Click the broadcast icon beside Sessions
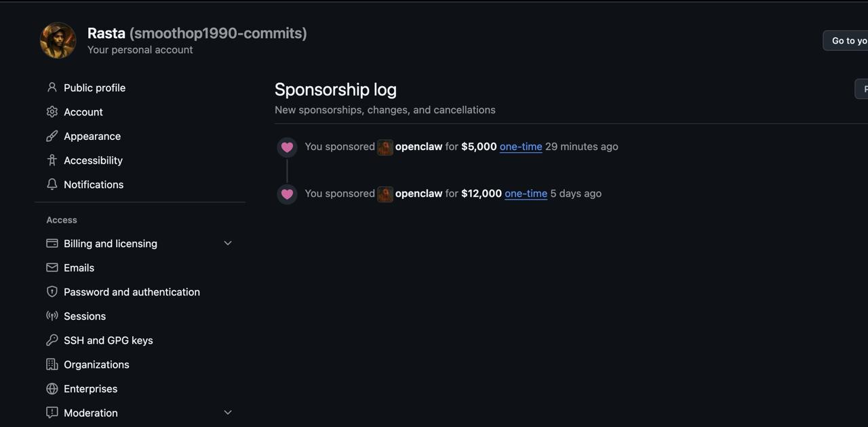The width and height of the screenshot is (868, 427). point(52,316)
